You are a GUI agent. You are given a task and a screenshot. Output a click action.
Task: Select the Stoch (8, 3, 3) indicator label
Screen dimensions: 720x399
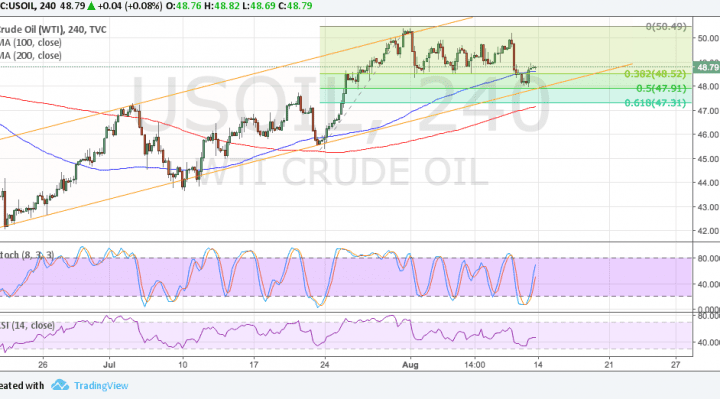27,255
